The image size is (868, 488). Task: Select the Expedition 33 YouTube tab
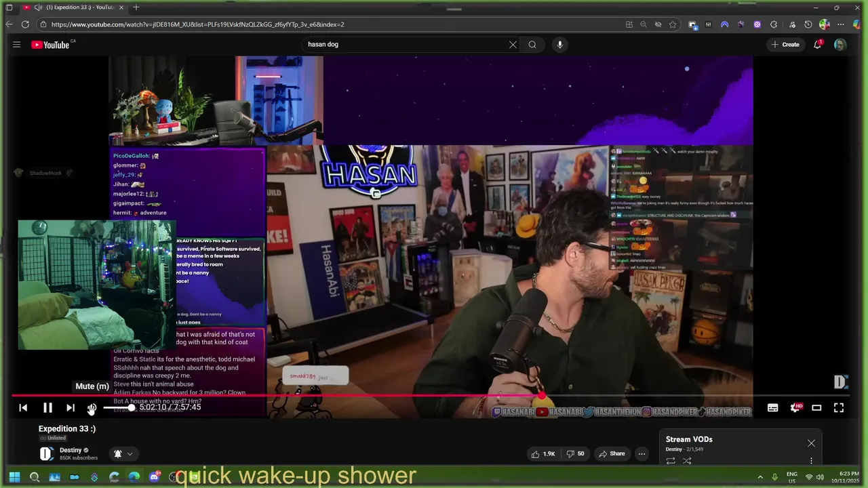[75, 7]
